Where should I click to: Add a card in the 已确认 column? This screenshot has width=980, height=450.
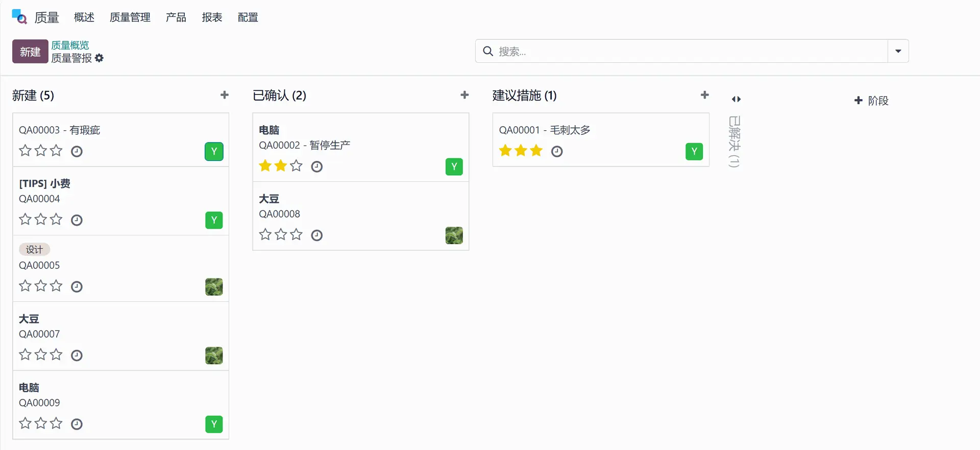tap(464, 95)
